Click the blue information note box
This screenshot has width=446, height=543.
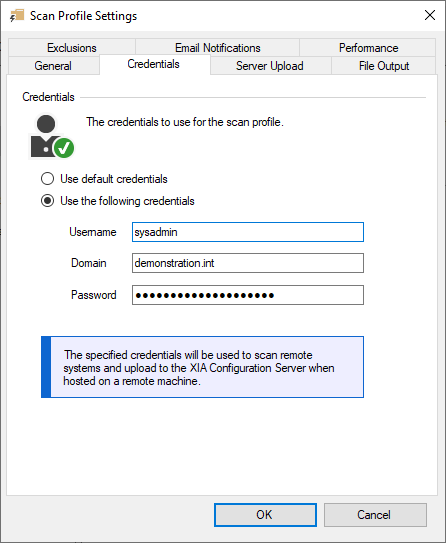pos(202,367)
